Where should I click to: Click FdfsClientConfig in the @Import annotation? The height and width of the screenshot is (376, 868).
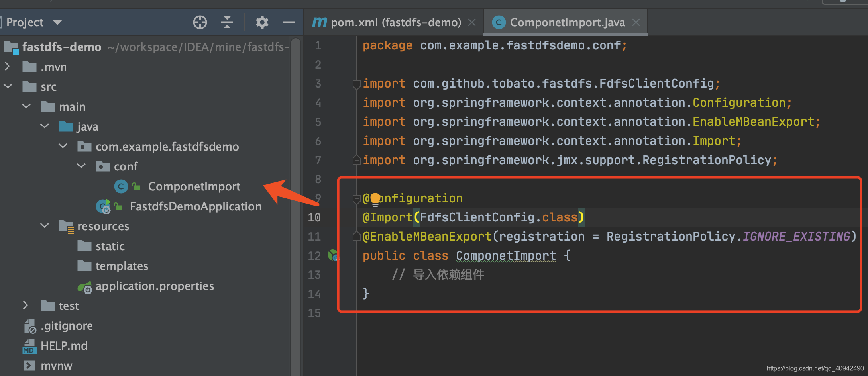point(477,217)
